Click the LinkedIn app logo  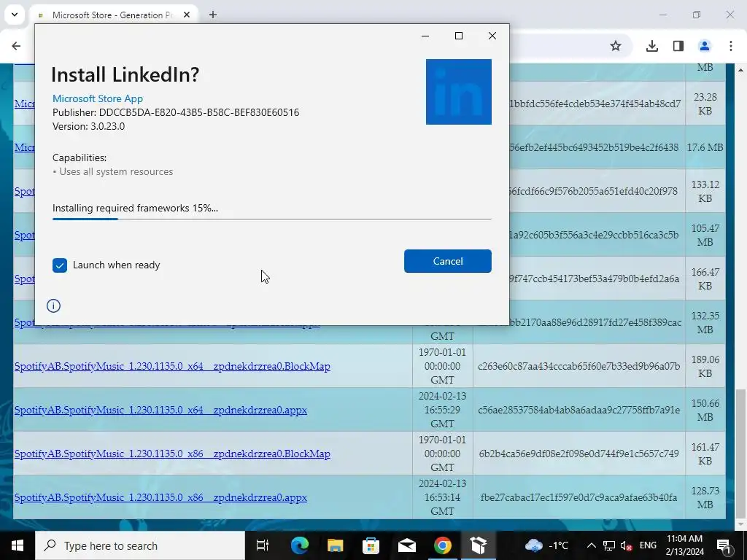click(x=458, y=92)
